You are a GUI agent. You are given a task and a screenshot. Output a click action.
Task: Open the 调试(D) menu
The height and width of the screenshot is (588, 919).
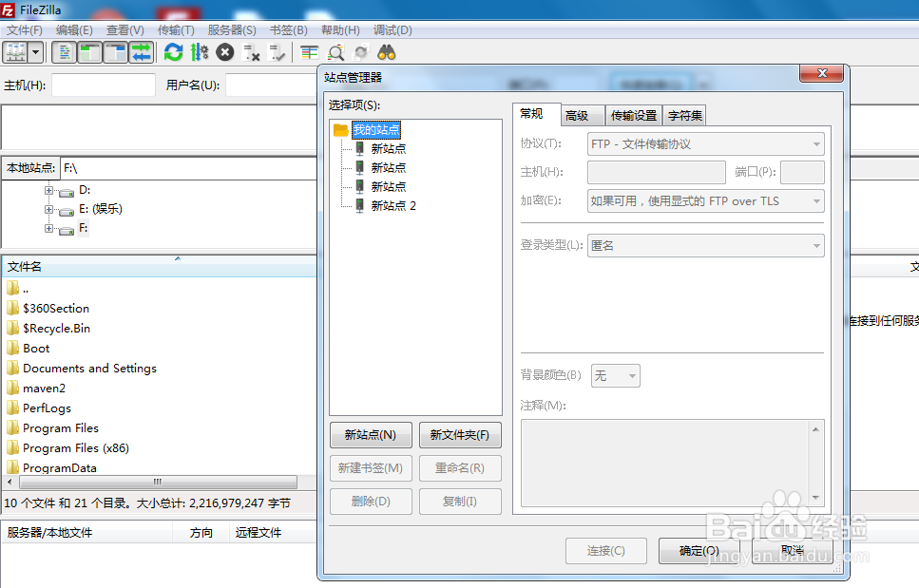[392, 29]
